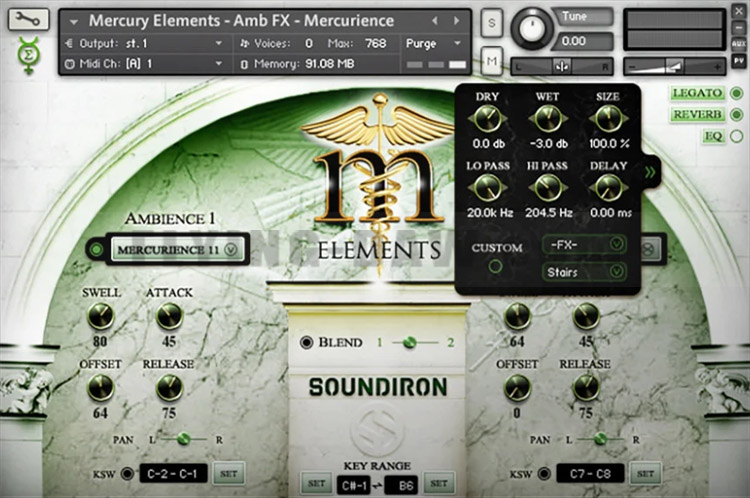Click Ambience 2 swell knob showing 64
Screen dimensions: 750x498
point(518,316)
